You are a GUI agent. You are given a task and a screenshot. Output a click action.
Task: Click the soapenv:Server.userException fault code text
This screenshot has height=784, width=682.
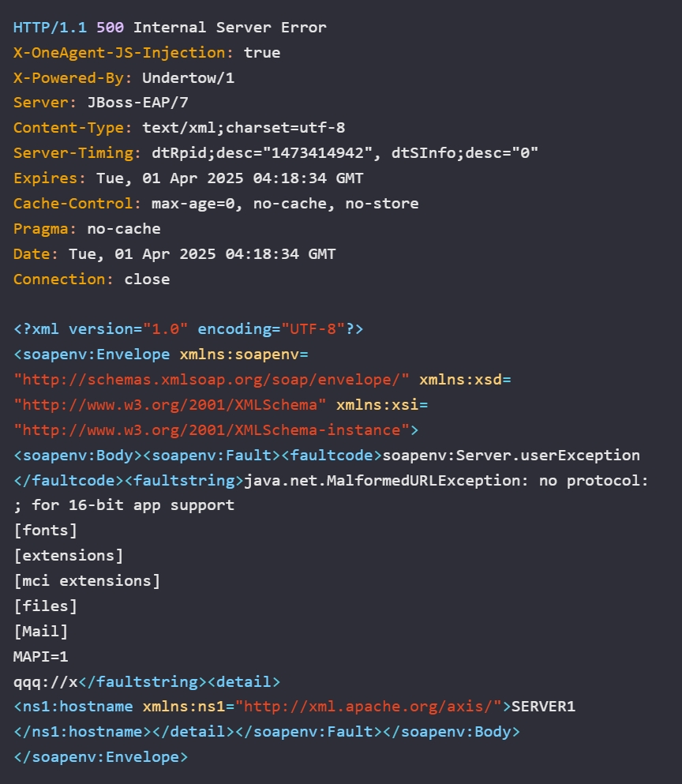pyautogui.click(x=511, y=456)
